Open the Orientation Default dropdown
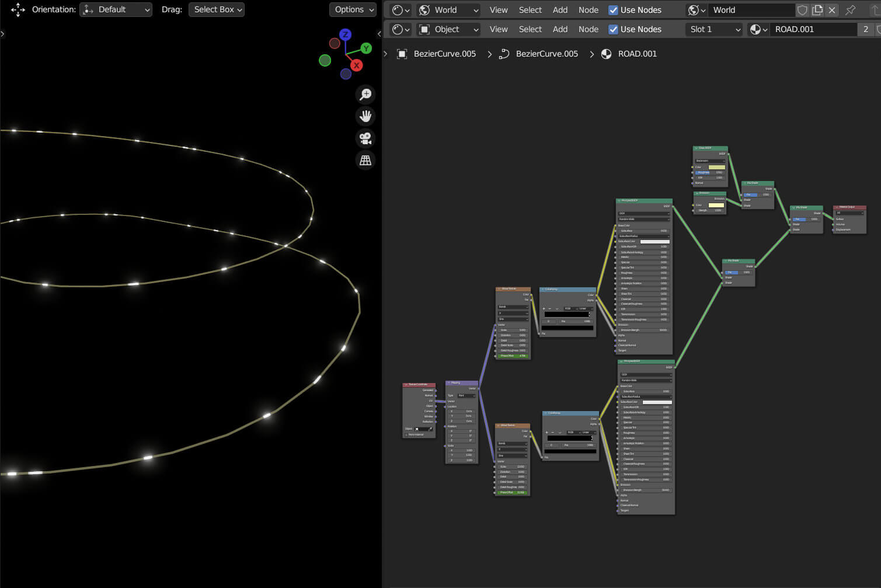 (x=116, y=9)
